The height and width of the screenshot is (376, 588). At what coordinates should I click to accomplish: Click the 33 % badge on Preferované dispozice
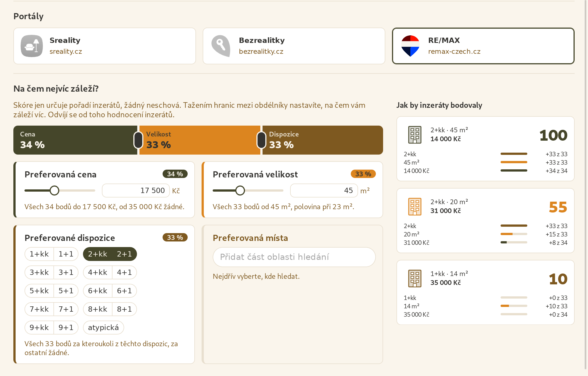(x=175, y=237)
